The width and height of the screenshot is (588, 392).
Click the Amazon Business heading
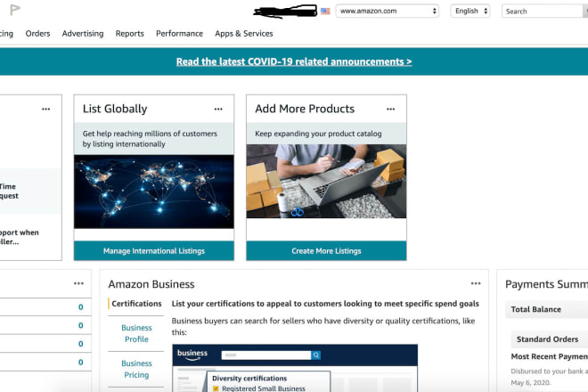151,284
